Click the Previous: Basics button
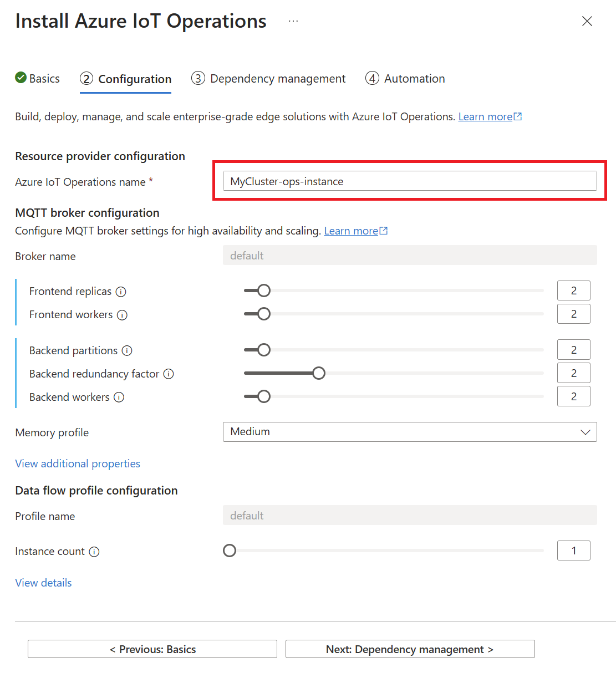The image size is (616, 683). coord(152,649)
